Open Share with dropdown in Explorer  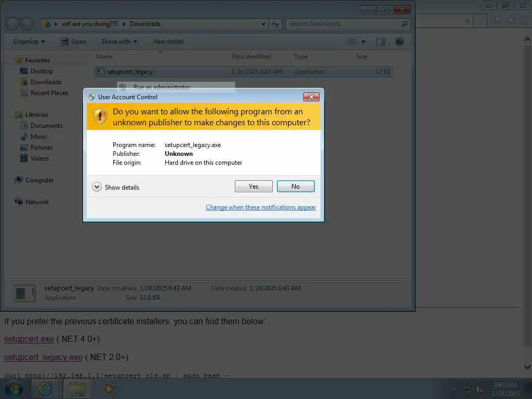(x=119, y=42)
